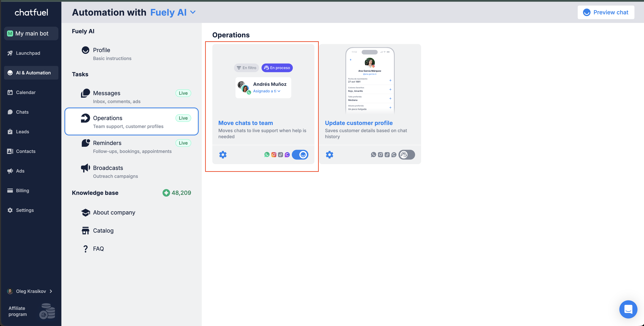Viewport: 644px width, 326px height.
Task: Open the Leads sidebar section
Action: (x=23, y=132)
